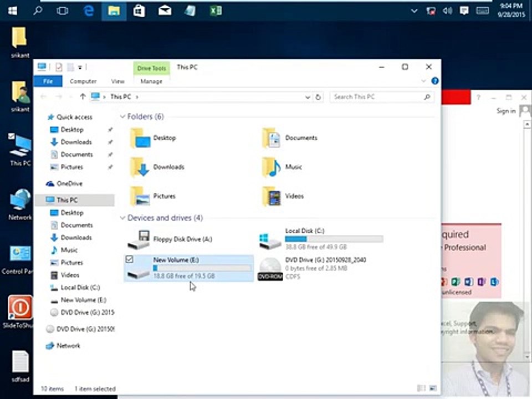Open Excel from the taskbar
This screenshot has width=532, height=399.
tap(216, 11)
